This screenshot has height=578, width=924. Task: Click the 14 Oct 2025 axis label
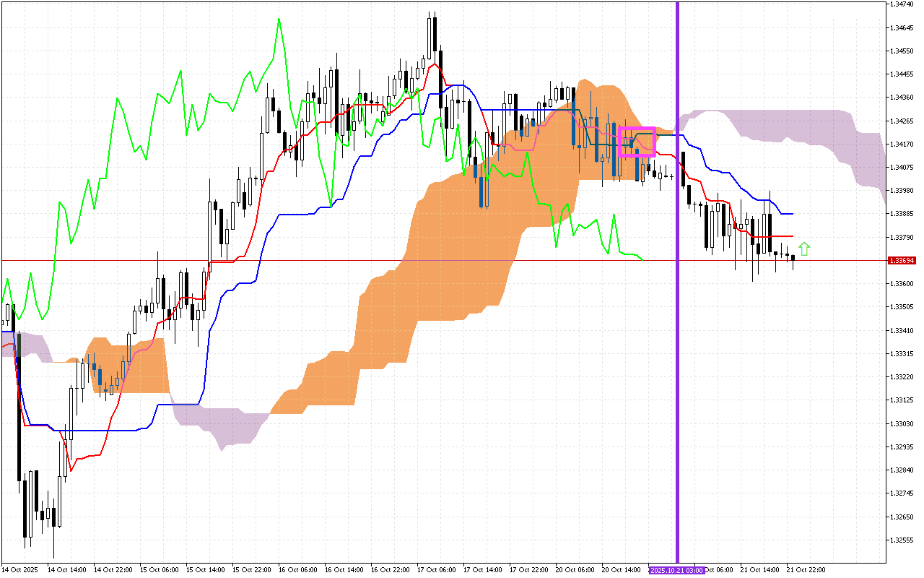19,569
